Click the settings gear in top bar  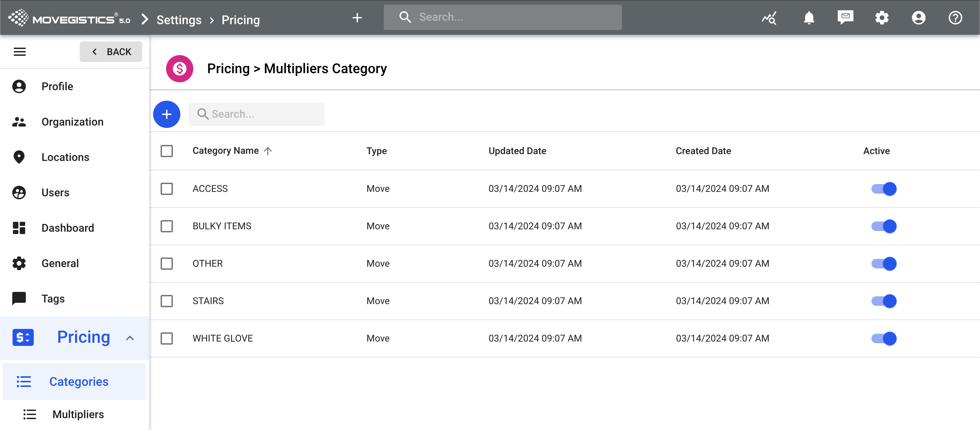(881, 18)
